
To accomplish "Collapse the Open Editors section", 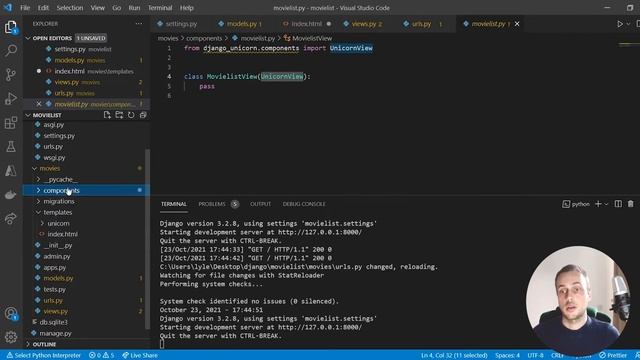I will [x=28, y=38].
